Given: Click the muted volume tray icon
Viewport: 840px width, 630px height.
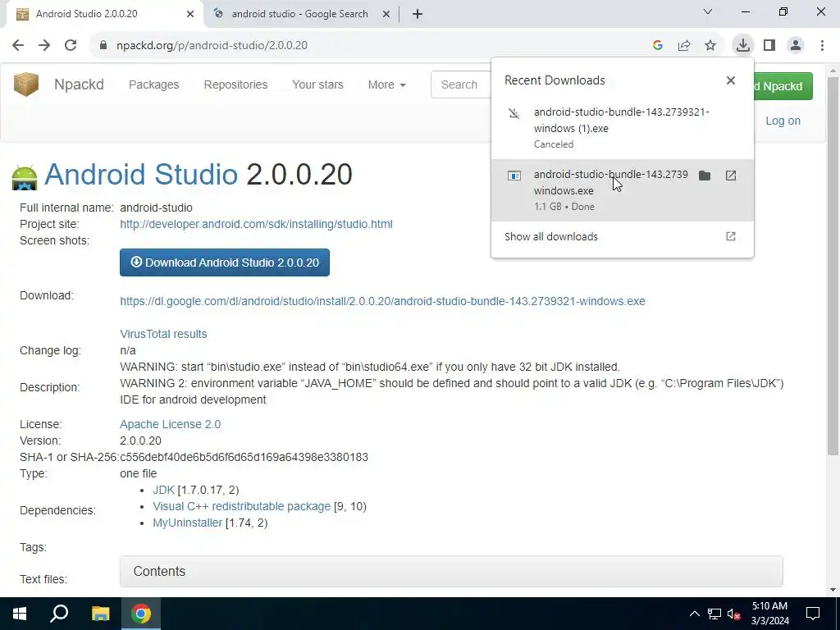Looking at the screenshot, I should coord(734,614).
